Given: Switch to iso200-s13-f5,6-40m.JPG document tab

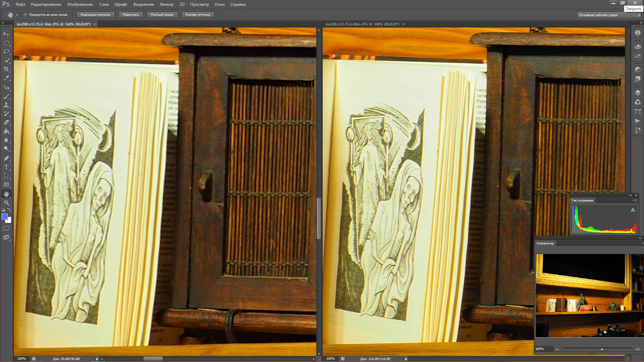Looking at the screenshot, I should tap(362, 24).
